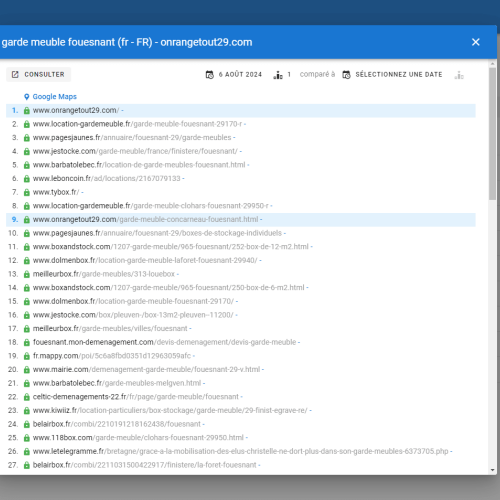500x500 pixels.
Task: Click the ranking podium icon next to 1
Action: click(x=278, y=75)
